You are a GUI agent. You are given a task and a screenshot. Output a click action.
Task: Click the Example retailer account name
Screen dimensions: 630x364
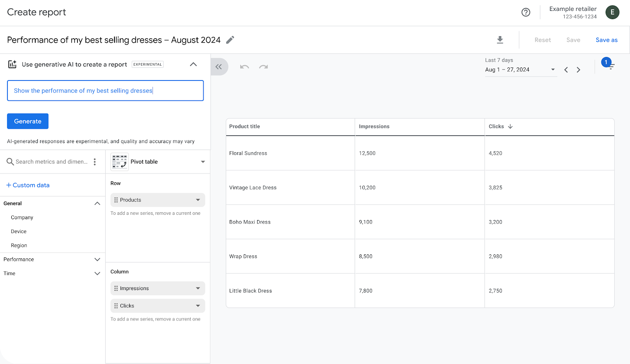[x=573, y=9]
